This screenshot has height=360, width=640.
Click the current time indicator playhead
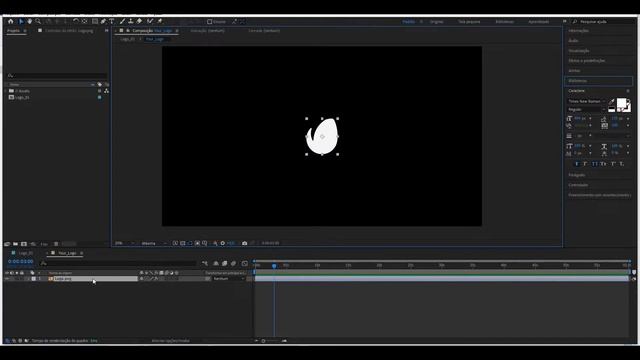tap(274, 266)
